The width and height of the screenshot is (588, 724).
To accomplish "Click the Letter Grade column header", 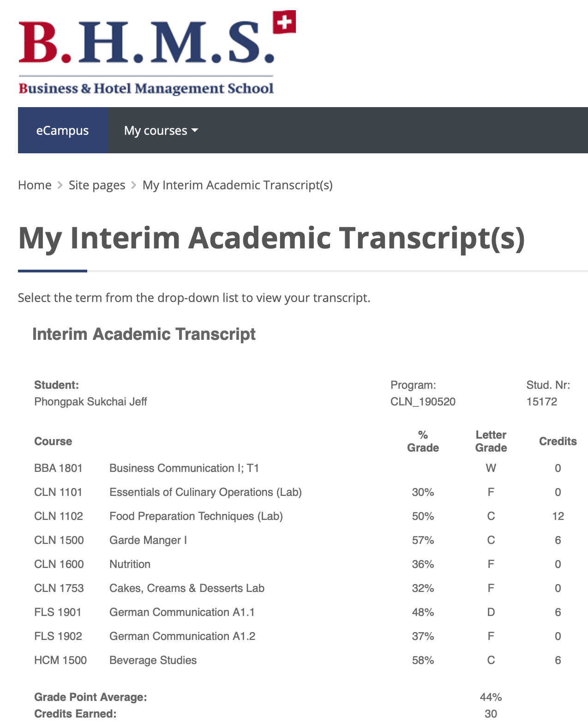I will pyautogui.click(x=491, y=441).
